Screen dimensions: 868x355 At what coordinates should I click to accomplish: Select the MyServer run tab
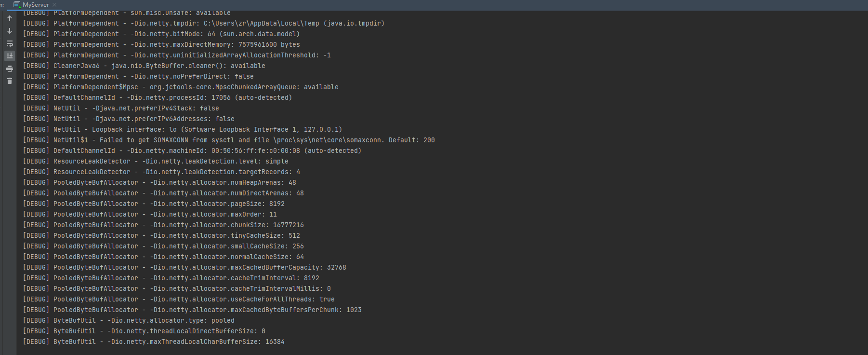click(36, 5)
